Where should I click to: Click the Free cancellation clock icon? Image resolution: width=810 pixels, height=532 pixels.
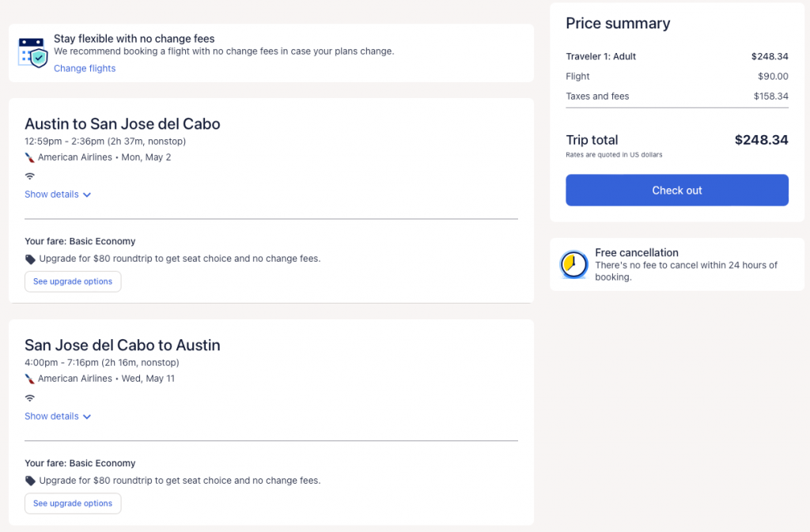click(573, 265)
